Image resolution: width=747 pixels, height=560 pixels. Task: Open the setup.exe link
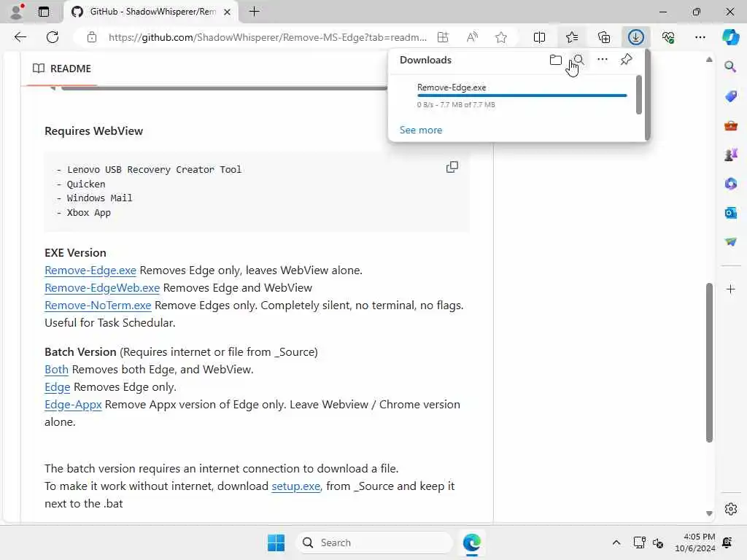tap(295, 486)
